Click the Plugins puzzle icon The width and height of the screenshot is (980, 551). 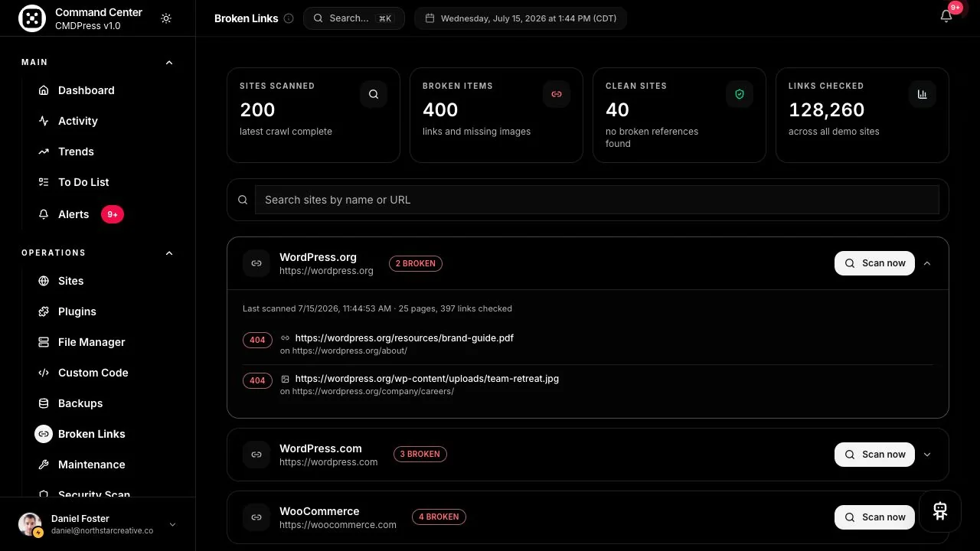pos(44,311)
